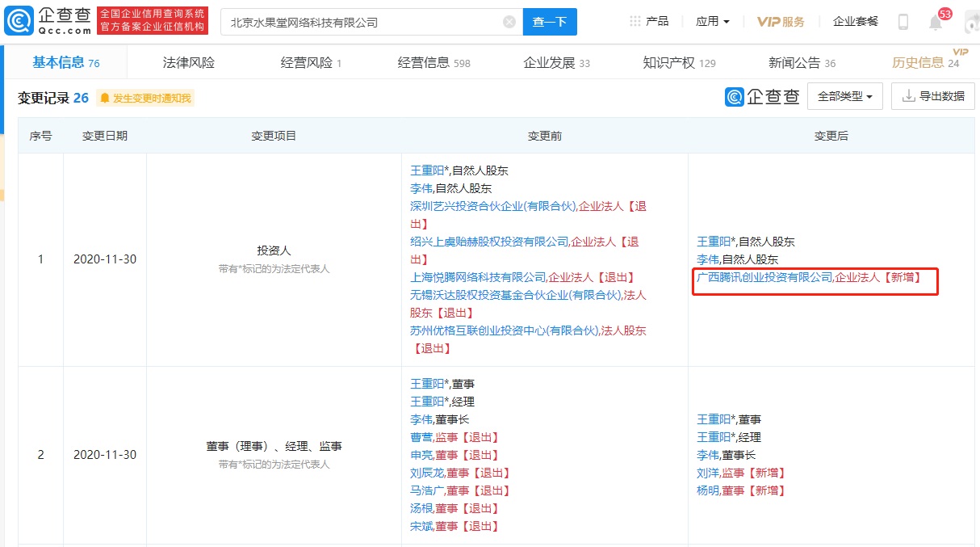Open 汤根 director profile link
This screenshot has width=980, height=547.
pos(421,508)
